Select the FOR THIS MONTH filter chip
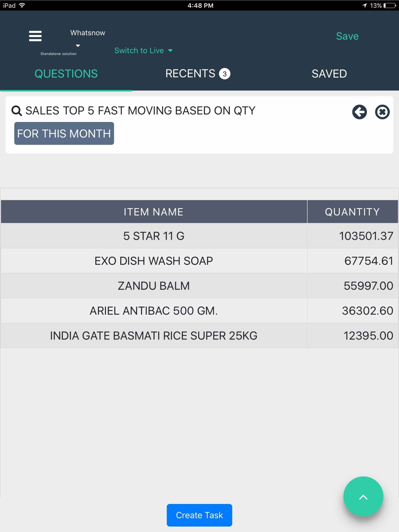This screenshot has width=399, height=532. (x=64, y=133)
